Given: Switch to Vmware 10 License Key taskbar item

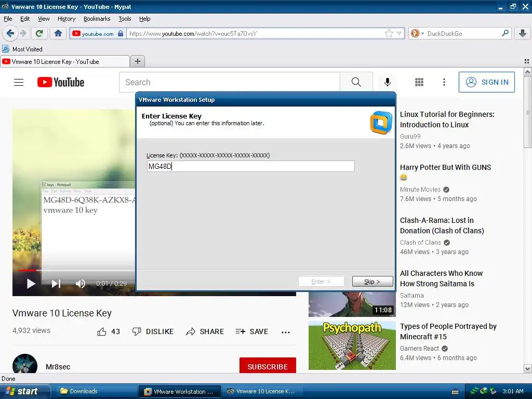Looking at the screenshot, I should tap(262, 391).
